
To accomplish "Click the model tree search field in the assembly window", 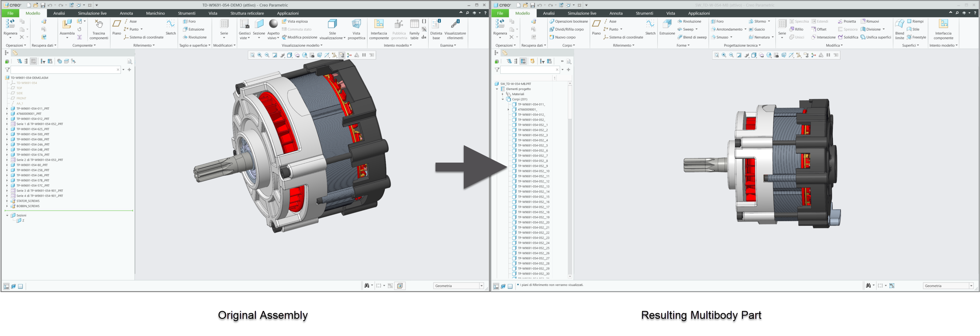I will click(63, 70).
